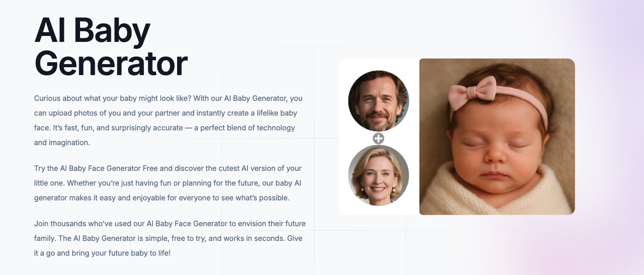644x275 pixels.
Task: Click the paragraph starting 'Try the AI Baby'
Action: point(168,183)
